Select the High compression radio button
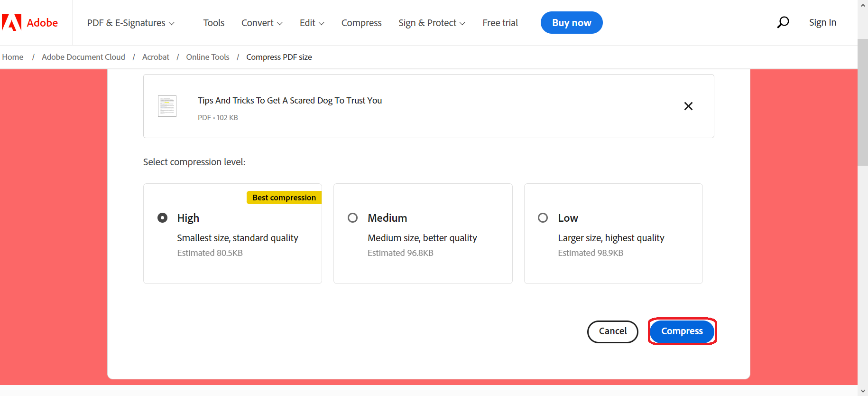The image size is (868, 396). pyautogui.click(x=162, y=218)
